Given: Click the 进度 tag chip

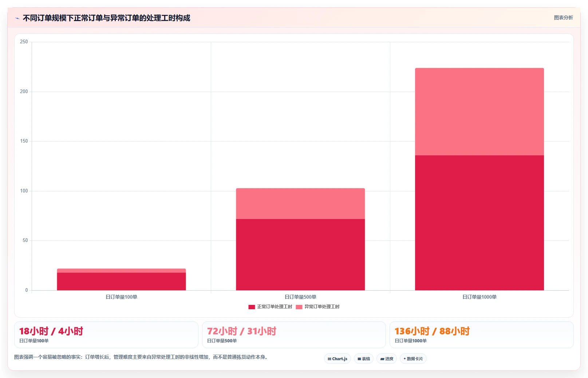Looking at the screenshot, I should pos(387,359).
